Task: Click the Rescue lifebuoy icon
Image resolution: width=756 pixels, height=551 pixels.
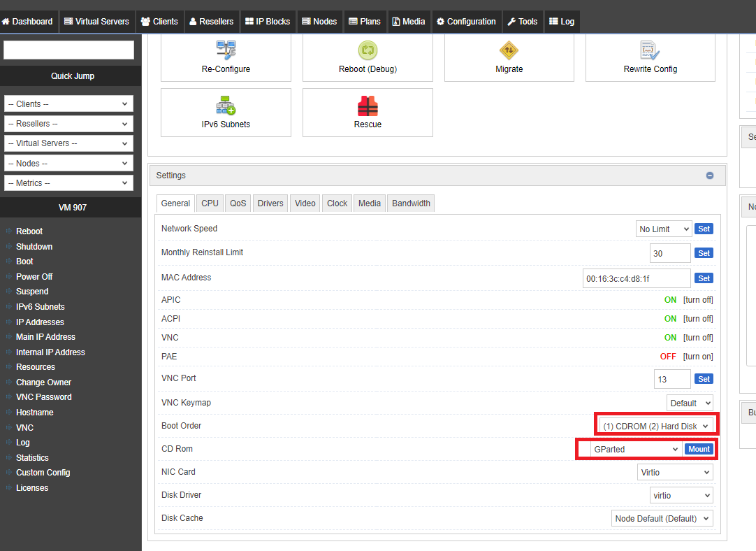Action: pyautogui.click(x=368, y=106)
